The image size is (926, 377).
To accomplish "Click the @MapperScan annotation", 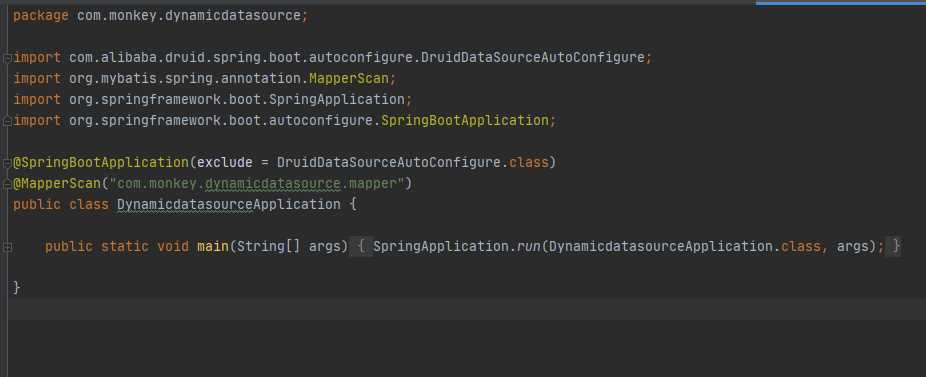I will pos(57,183).
